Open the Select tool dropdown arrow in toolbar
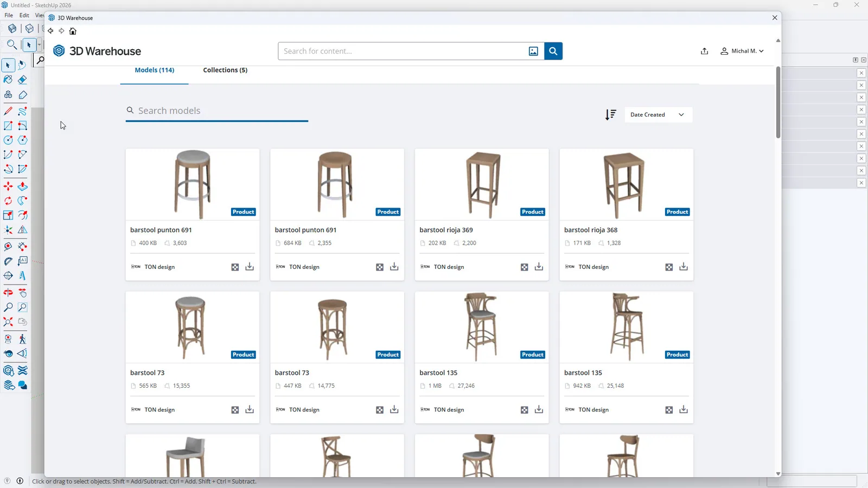Screen dimensions: 868x488 tap(39, 44)
